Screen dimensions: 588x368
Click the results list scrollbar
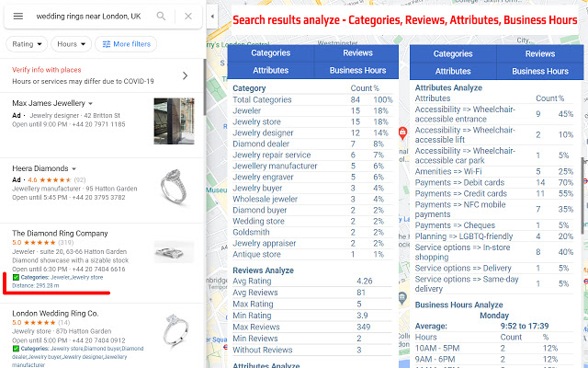click(x=204, y=87)
